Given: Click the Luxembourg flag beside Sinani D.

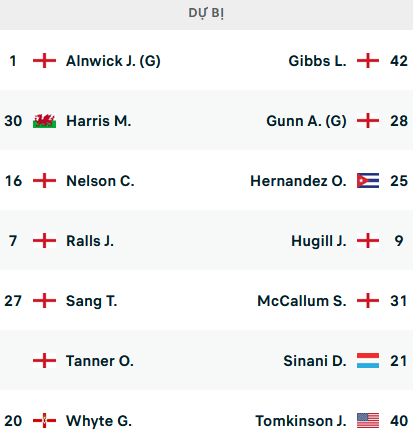Looking at the screenshot, I should click(368, 361).
